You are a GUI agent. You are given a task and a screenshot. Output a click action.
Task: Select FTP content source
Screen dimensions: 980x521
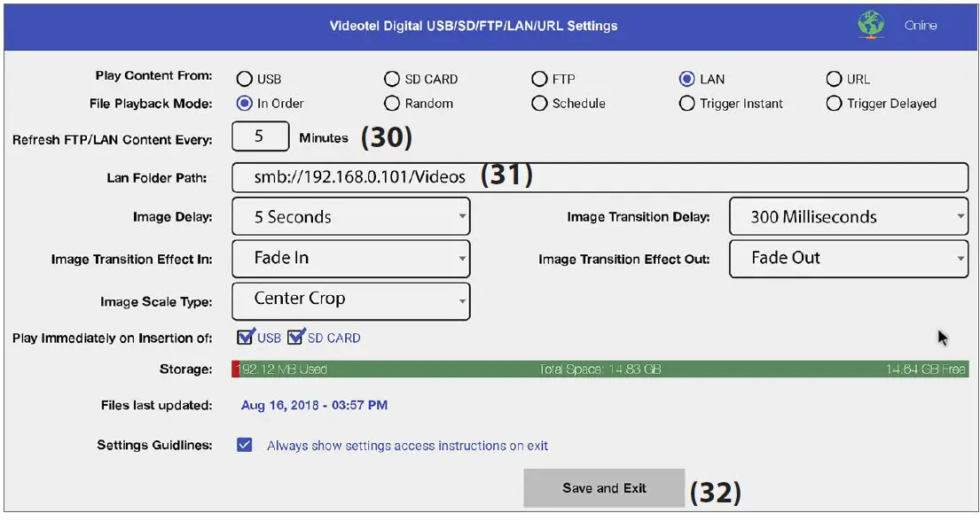click(539, 78)
